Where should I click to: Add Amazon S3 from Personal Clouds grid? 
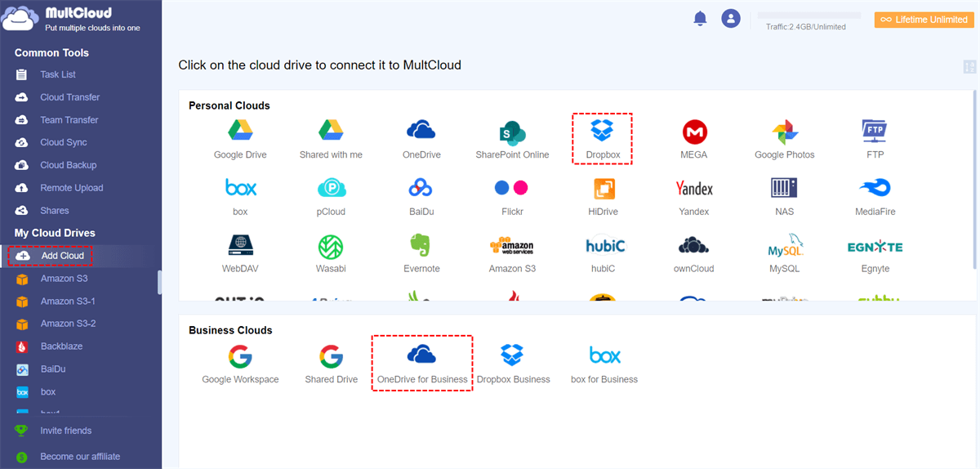pos(512,254)
